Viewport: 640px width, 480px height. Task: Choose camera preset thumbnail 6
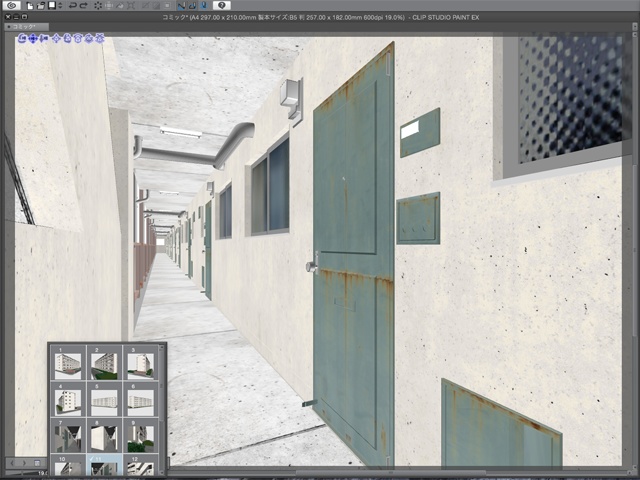pos(141,399)
